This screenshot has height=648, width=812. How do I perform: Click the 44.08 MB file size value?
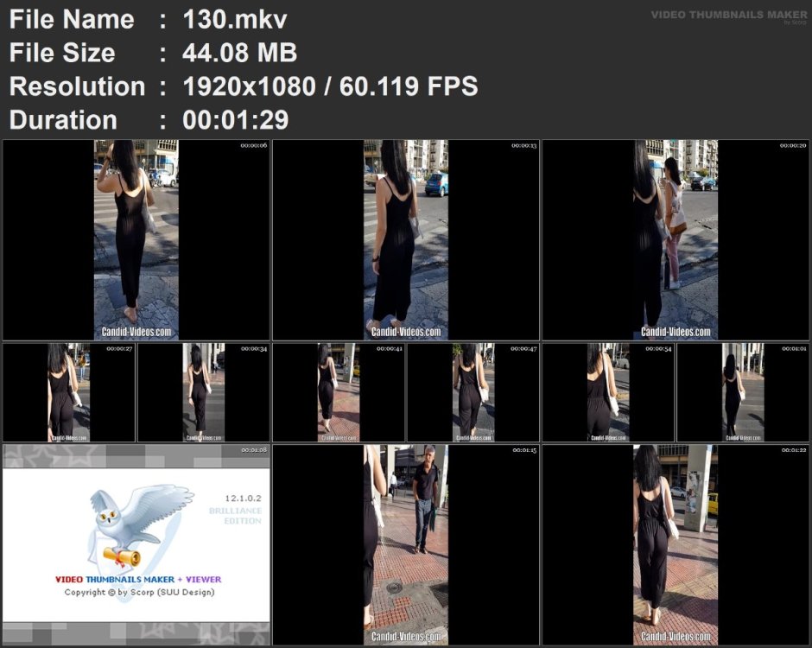point(240,53)
